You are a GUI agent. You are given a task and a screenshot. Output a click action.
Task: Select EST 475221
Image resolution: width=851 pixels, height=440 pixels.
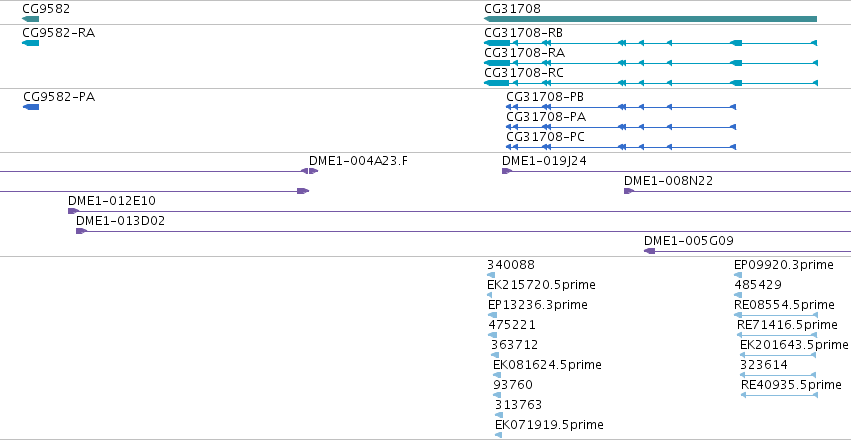point(512,325)
